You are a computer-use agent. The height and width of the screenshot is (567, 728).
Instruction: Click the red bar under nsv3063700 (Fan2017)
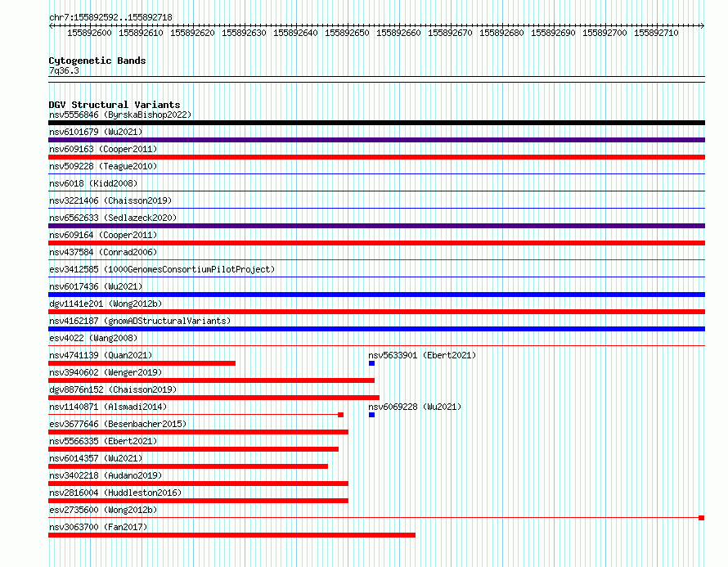pyautogui.click(x=231, y=535)
